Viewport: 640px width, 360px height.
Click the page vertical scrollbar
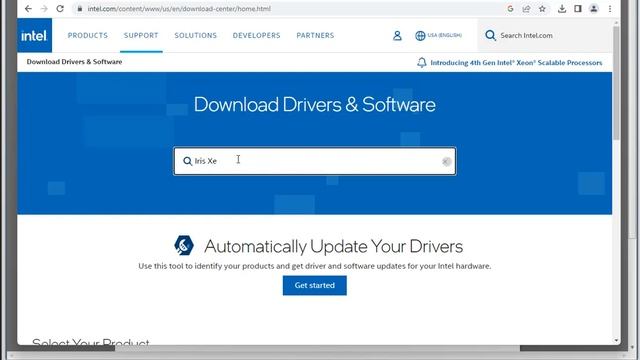[616, 84]
